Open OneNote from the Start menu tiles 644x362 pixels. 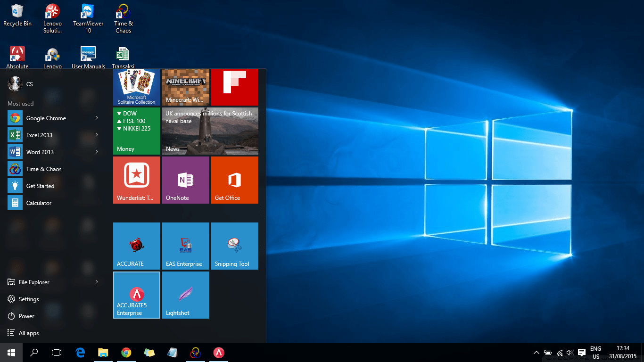pos(185,180)
